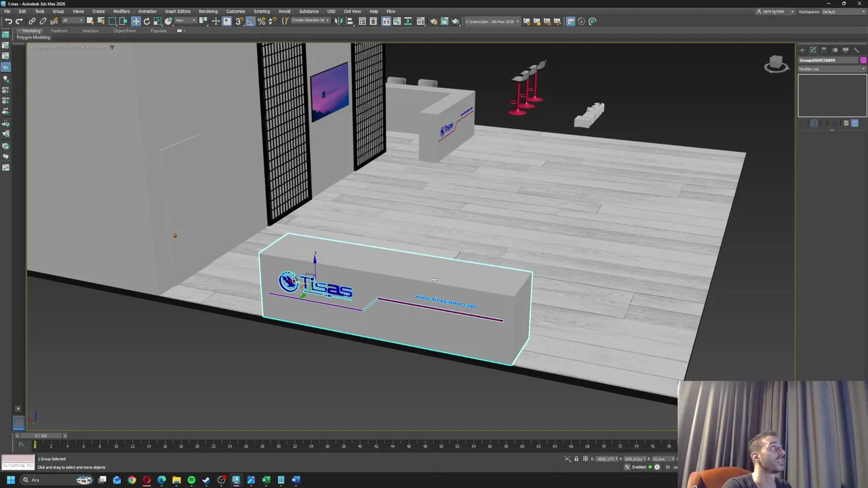
Task: Click the MAXScript mini listener box
Action: coord(17,462)
